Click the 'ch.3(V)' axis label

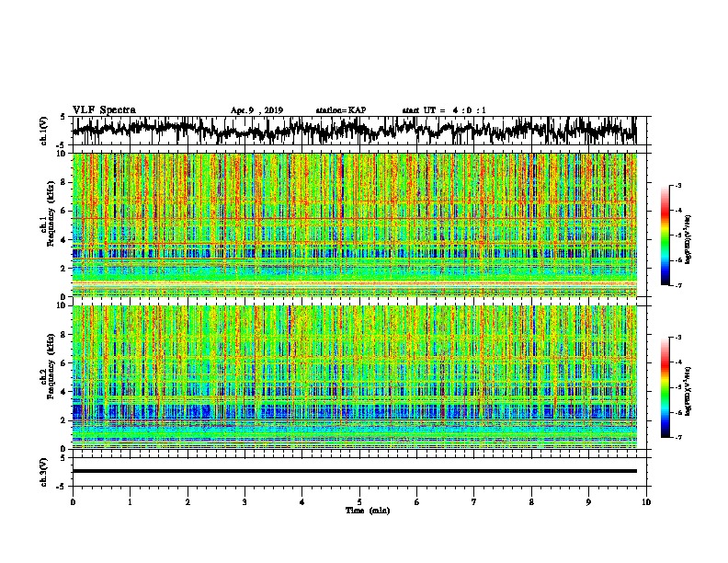44,472
